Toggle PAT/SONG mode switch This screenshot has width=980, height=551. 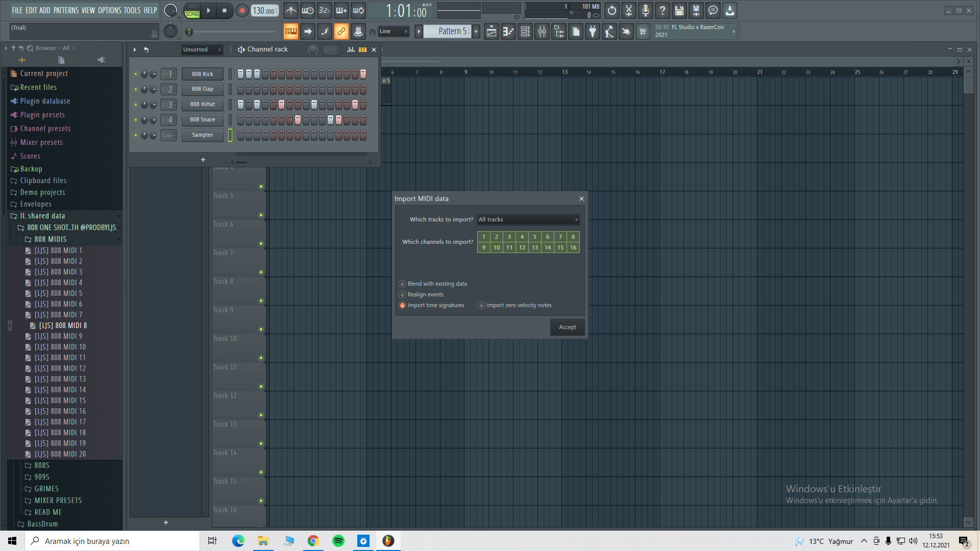(192, 10)
